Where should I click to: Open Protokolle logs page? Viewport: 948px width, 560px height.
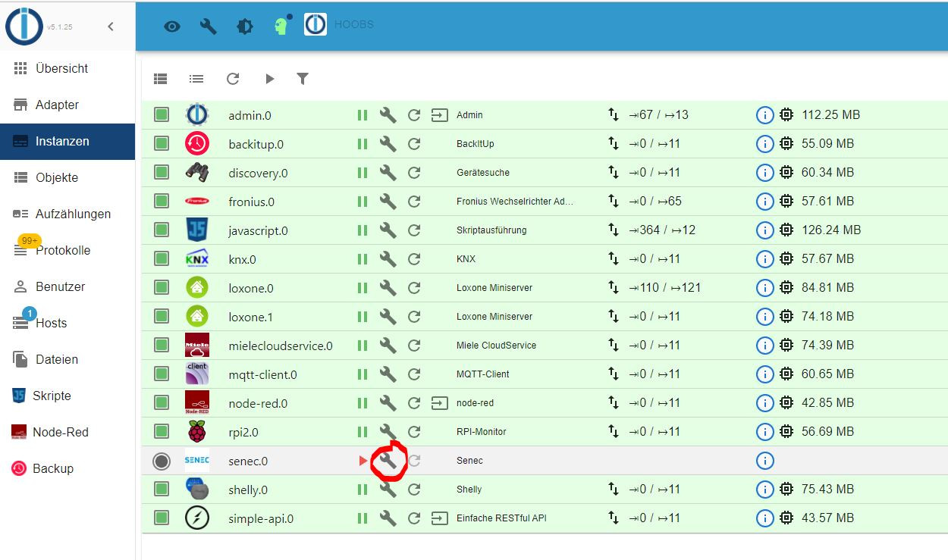coord(67,250)
